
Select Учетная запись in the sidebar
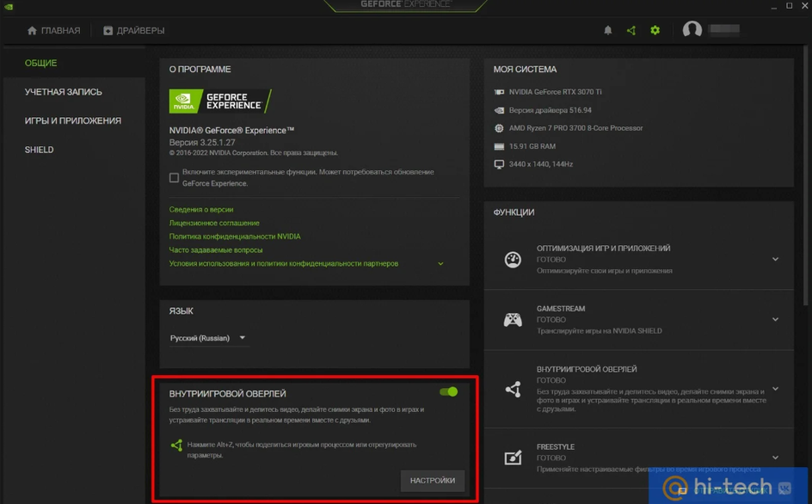click(x=63, y=92)
